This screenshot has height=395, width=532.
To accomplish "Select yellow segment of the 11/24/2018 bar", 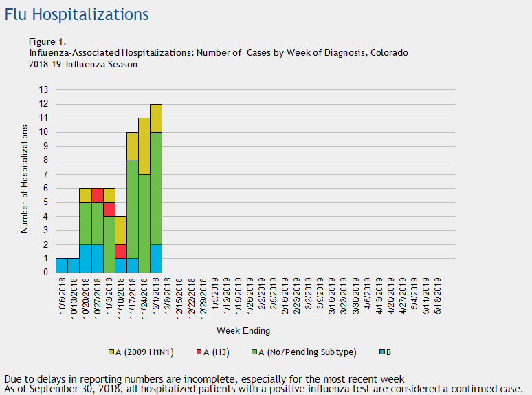I will 144,146.
